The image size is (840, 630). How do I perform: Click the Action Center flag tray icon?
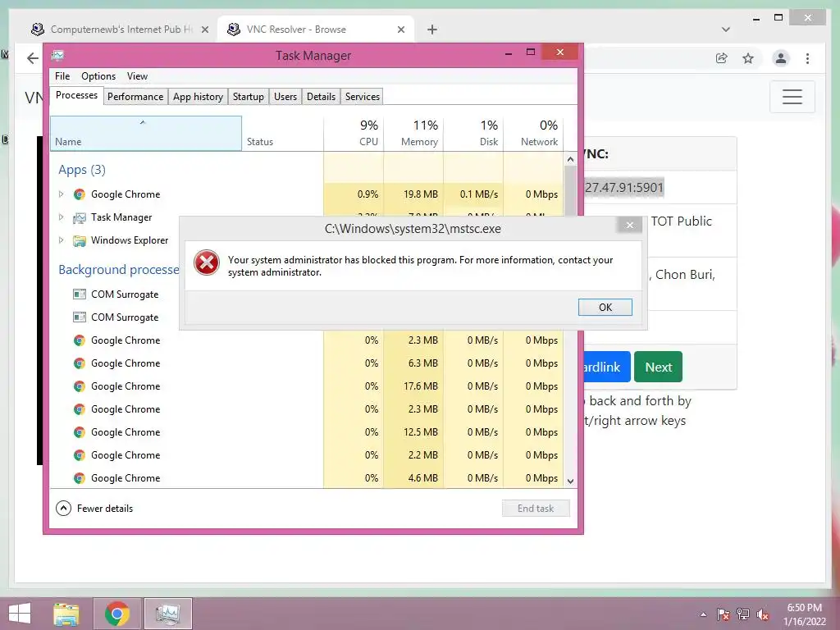(x=723, y=614)
